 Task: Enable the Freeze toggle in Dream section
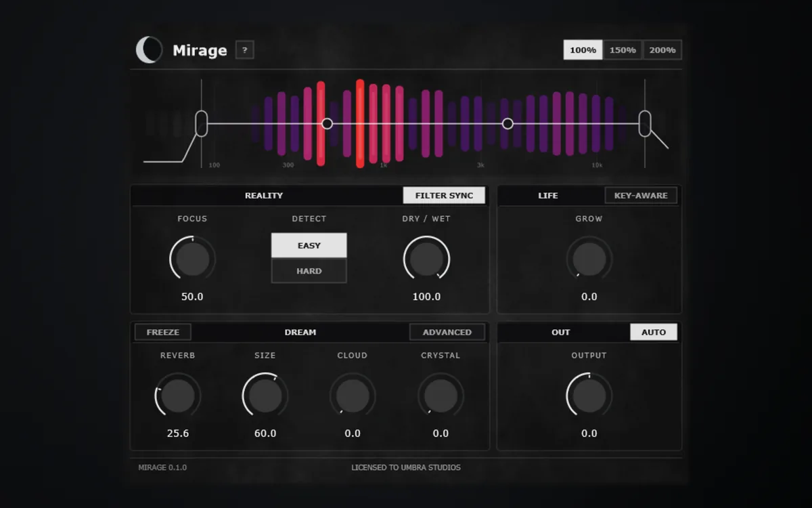(x=163, y=332)
